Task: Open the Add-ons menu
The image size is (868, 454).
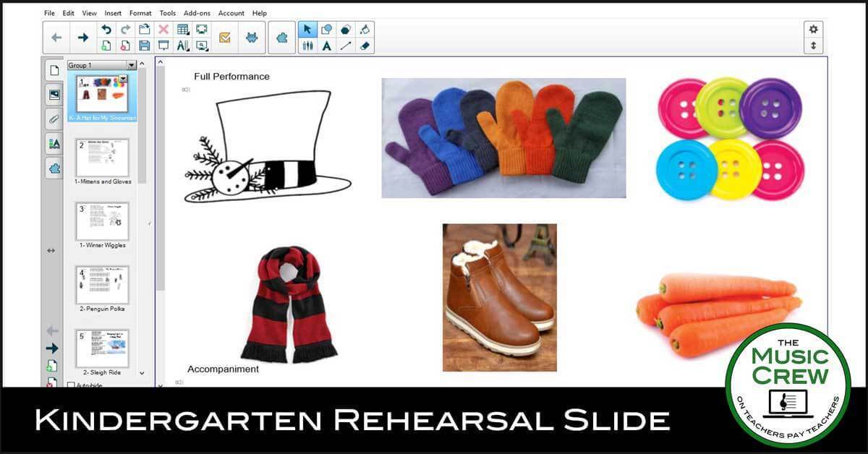Action: pyautogui.click(x=197, y=13)
